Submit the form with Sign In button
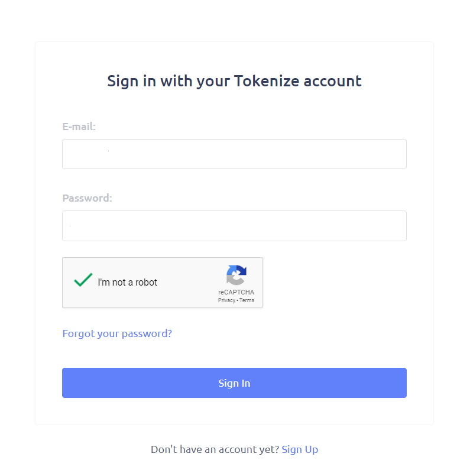 (234, 383)
